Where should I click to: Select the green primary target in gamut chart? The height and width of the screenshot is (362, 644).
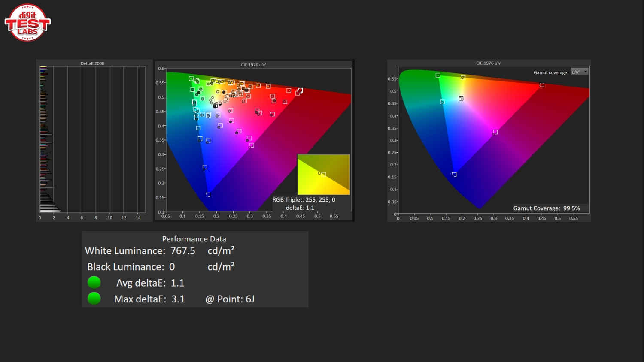pyautogui.click(x=438, y=75)
